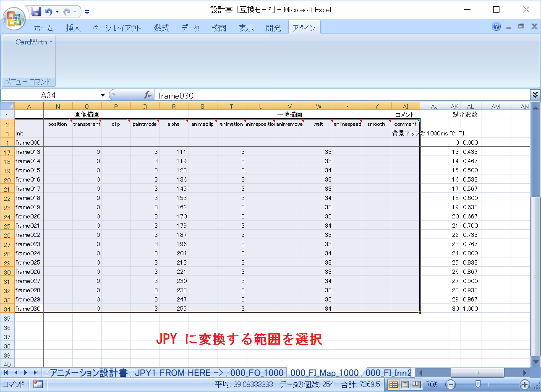
Task: Go to the last sheet tab
Action: (36, 372)
